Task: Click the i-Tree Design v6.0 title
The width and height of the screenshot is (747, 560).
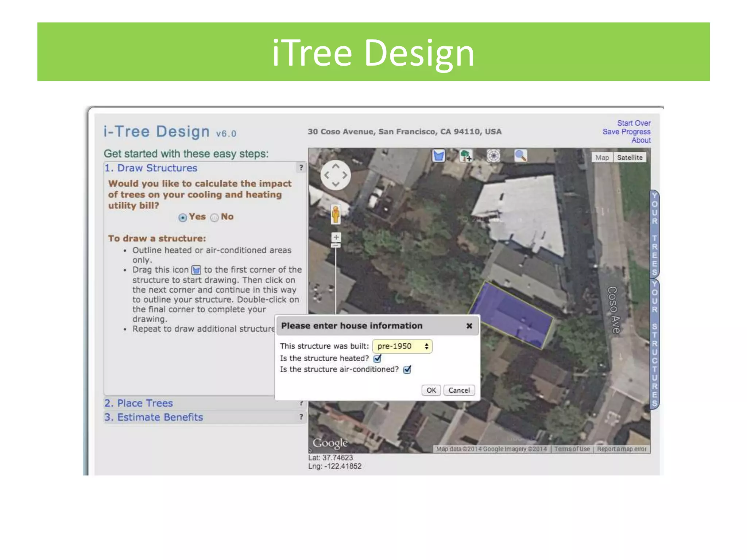Action: tap(170, 132)
